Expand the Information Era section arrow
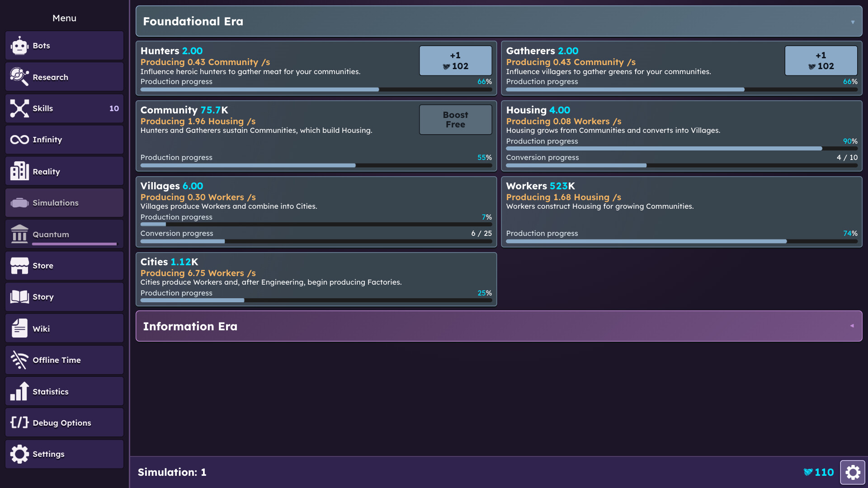 click(x=852, y=326)
